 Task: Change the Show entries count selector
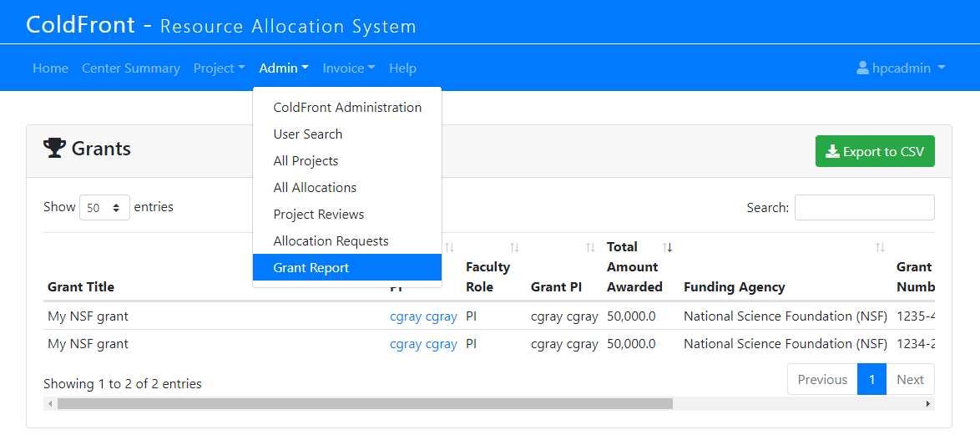coord(105,208)
